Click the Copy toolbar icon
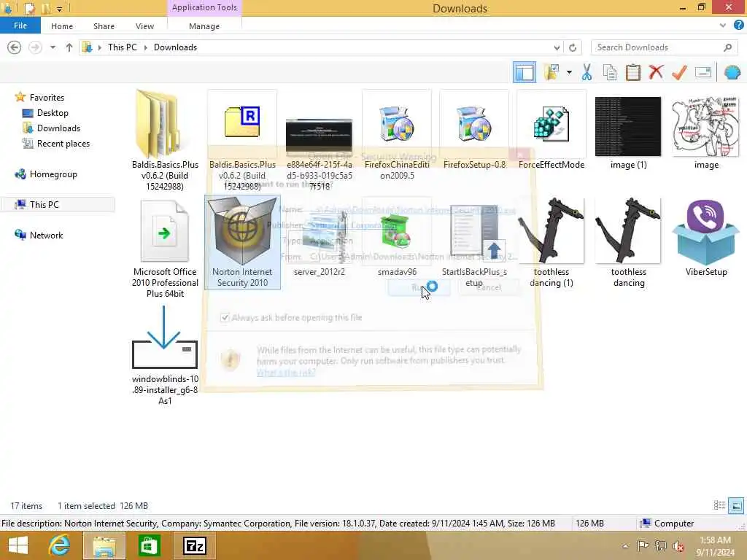 click(x=610, y=72)
